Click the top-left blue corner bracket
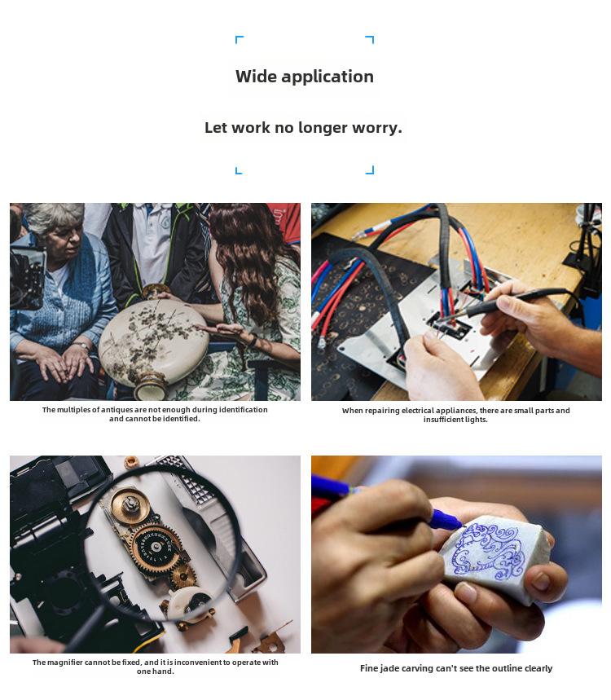611x700 pixels. pyautogui.click(x=240, y=39)
